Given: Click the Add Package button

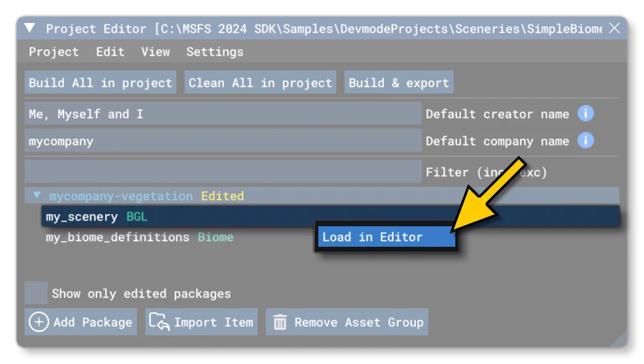Looking at the screenshot, I should [81, 321].
